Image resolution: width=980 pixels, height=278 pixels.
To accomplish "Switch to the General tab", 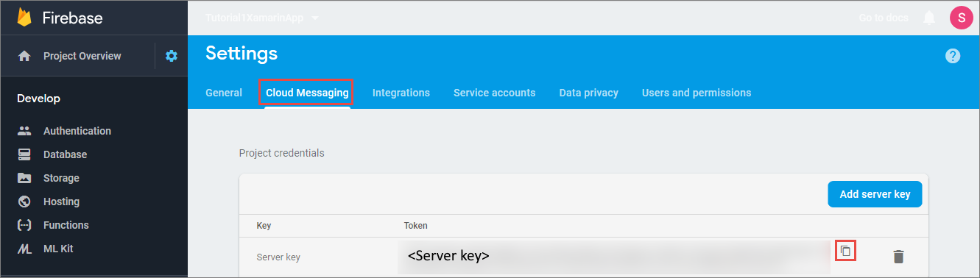I will [224, 93].
